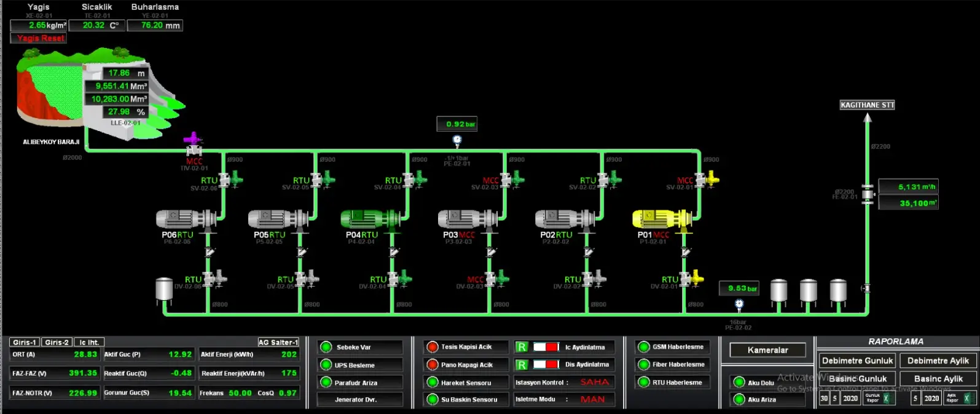Viewport: 980px width, 414px height.
Task: Open the daily report day field showing 30
Action: click(x=824, y=399)
